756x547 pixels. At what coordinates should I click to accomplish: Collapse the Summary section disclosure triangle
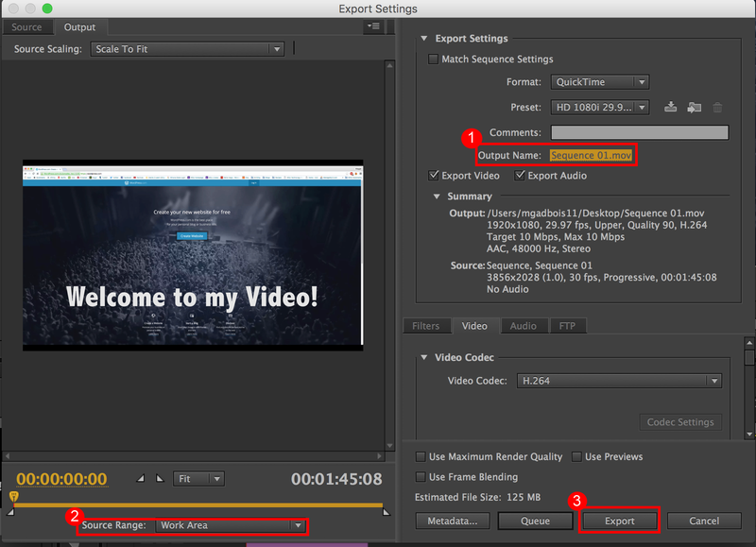point(437,197)
